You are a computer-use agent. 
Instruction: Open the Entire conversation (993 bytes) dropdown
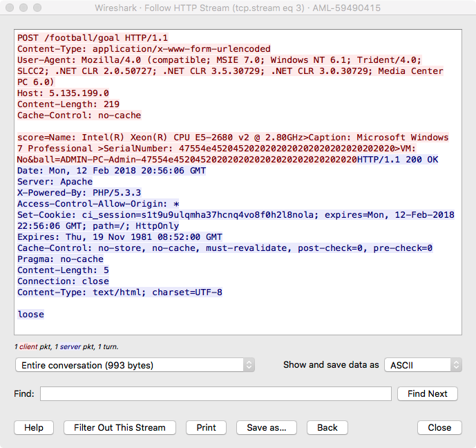[135, 364]
